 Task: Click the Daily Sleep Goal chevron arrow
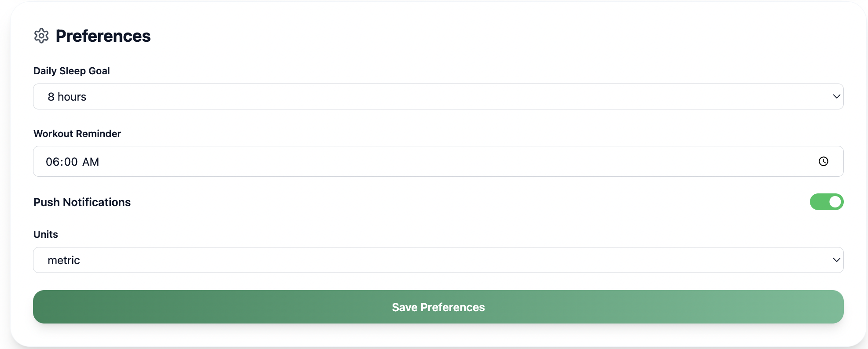pyautogui.click(x=836, y=96)
